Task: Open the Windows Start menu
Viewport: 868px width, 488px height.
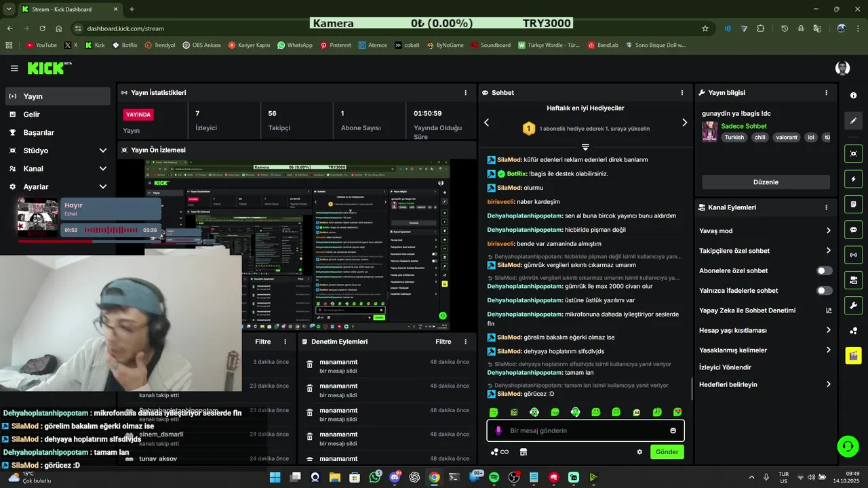Action: [275, 477]
